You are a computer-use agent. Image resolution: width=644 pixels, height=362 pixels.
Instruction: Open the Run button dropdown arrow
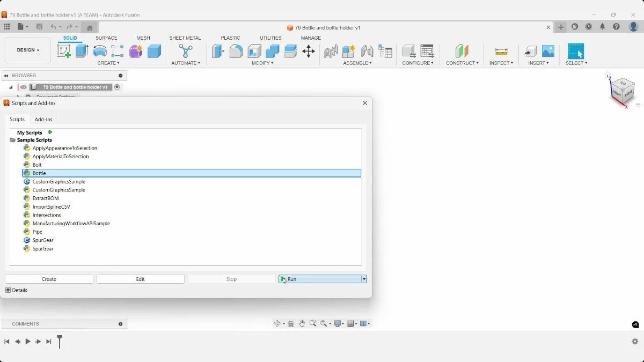click(364, 279)
